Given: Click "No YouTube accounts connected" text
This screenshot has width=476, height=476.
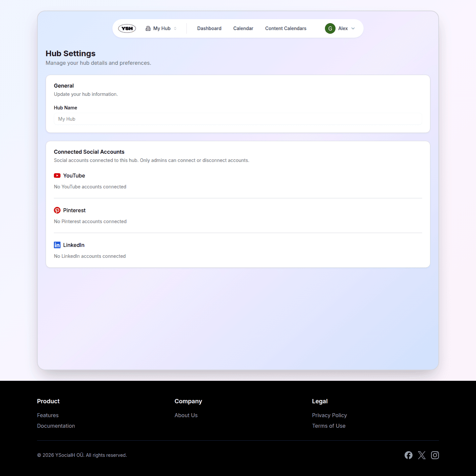Looking at the screenshot, I should pos(90,187).
